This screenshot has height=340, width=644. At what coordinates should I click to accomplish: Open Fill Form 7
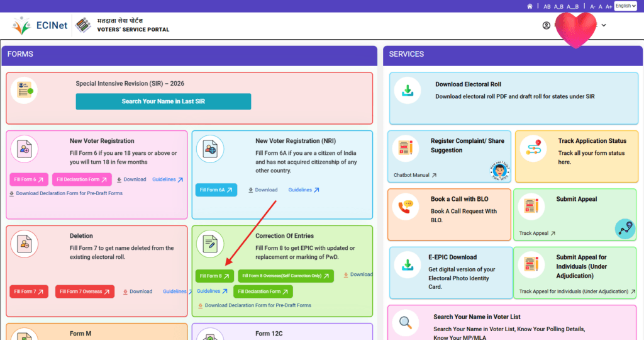pyautogui.click(x=29, y=292)
